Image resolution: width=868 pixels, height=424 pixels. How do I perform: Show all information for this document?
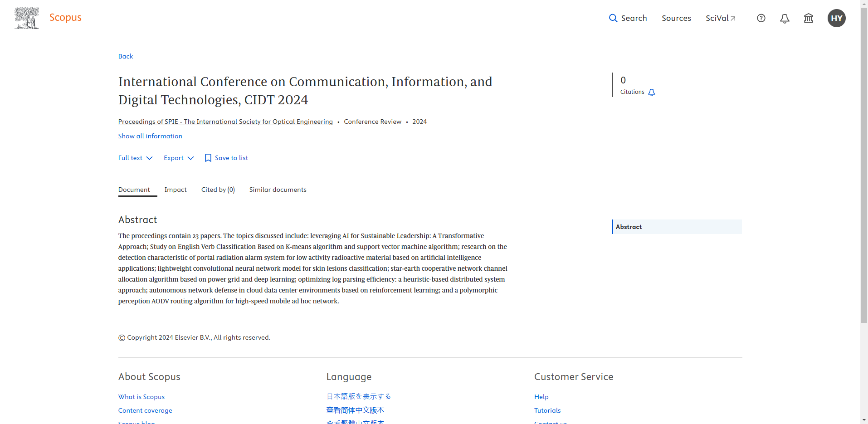[x=150, y=136]
